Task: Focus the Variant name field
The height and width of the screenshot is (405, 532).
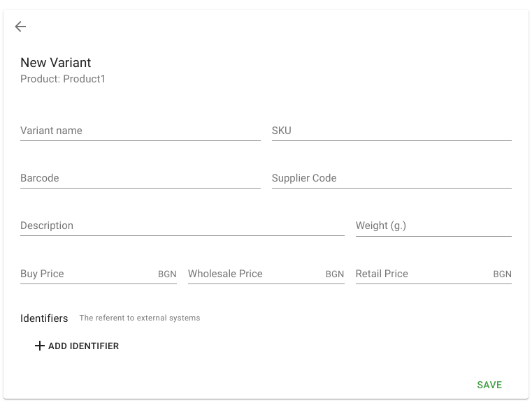Action: (x=140, y=131)
